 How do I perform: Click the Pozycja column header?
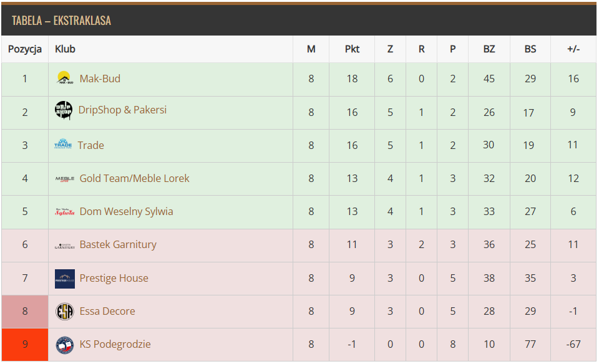(x=25, y=49)
